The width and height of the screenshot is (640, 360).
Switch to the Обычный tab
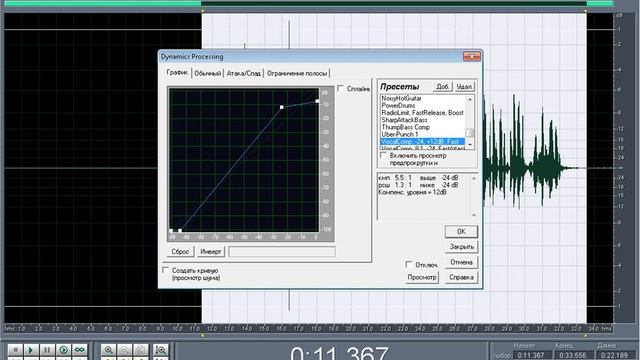tap(208, 73)
